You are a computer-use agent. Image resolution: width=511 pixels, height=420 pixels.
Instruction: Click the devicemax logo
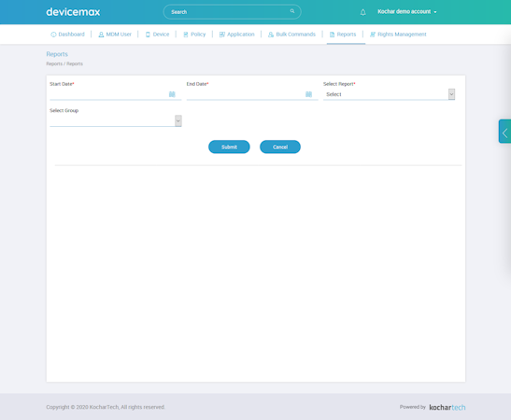pyautogui.click(x=73, y=12)
